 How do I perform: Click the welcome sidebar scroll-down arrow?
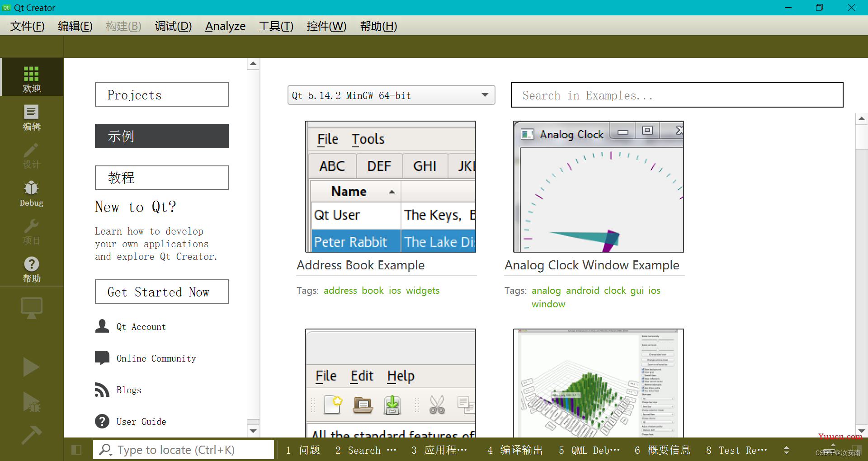[x=253, y=431]
